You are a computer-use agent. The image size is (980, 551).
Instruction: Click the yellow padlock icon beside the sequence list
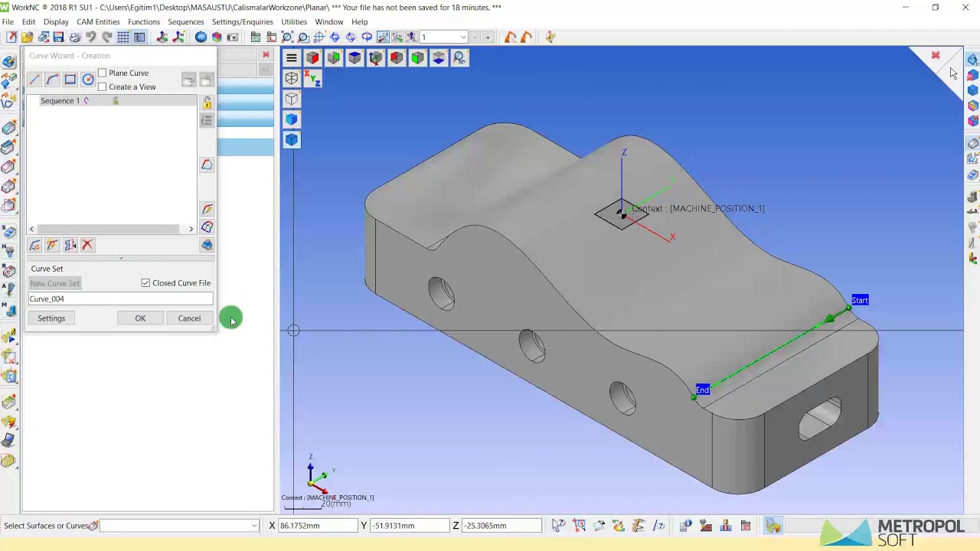(x=207, y=102)
